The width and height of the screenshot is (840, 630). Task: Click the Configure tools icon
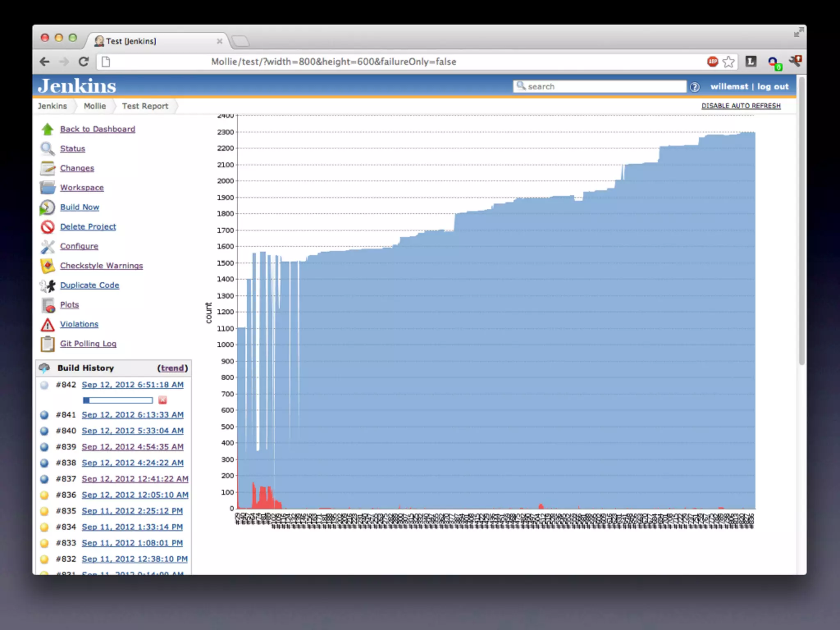coord(48,247)
